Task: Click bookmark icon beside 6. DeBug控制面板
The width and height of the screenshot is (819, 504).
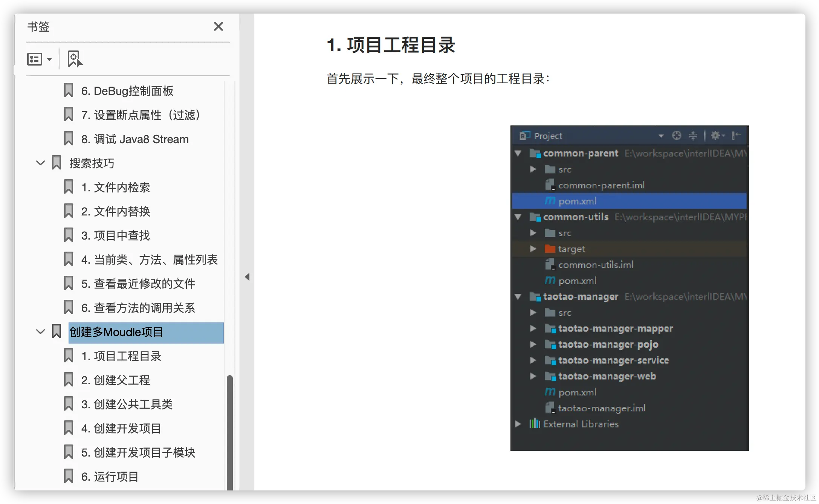Action: tap(69, 91)
